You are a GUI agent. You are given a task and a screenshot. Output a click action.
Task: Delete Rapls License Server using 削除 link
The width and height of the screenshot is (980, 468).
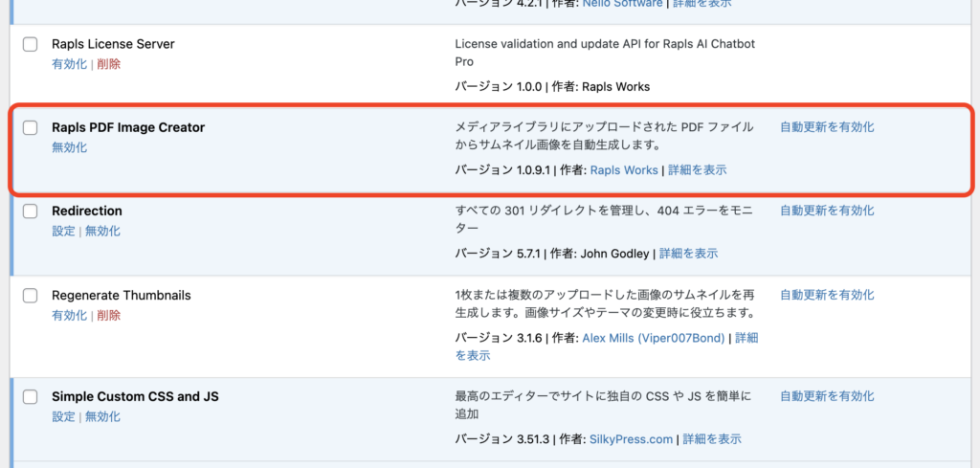pos(109,64)
